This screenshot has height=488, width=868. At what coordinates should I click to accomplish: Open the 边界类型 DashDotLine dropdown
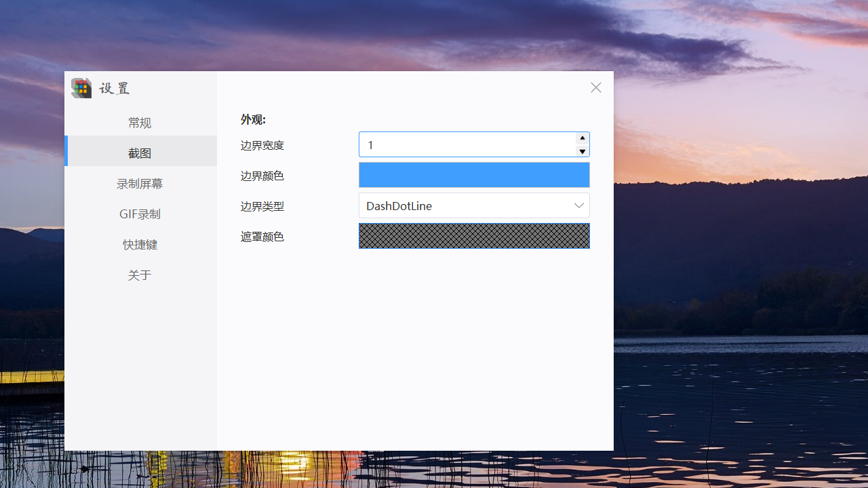point(474,205)
